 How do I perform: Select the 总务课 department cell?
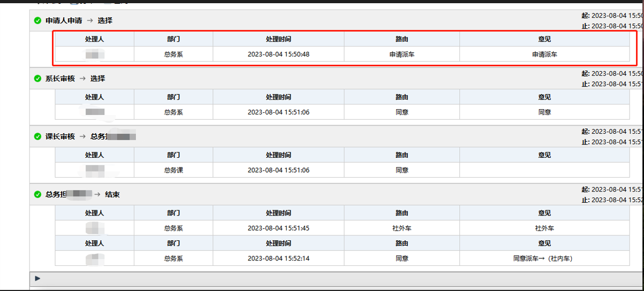click(x=173, y=170)
